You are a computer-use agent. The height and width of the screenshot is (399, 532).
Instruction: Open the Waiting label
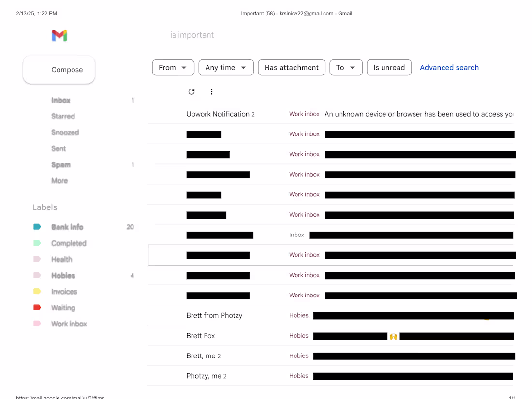(63, 308)
